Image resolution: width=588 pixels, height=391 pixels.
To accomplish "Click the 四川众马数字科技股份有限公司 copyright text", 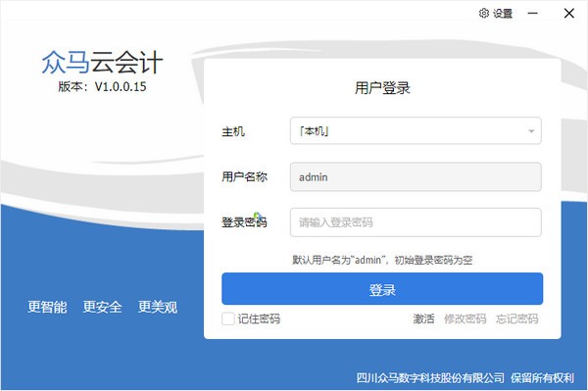I will pos(430,378).
